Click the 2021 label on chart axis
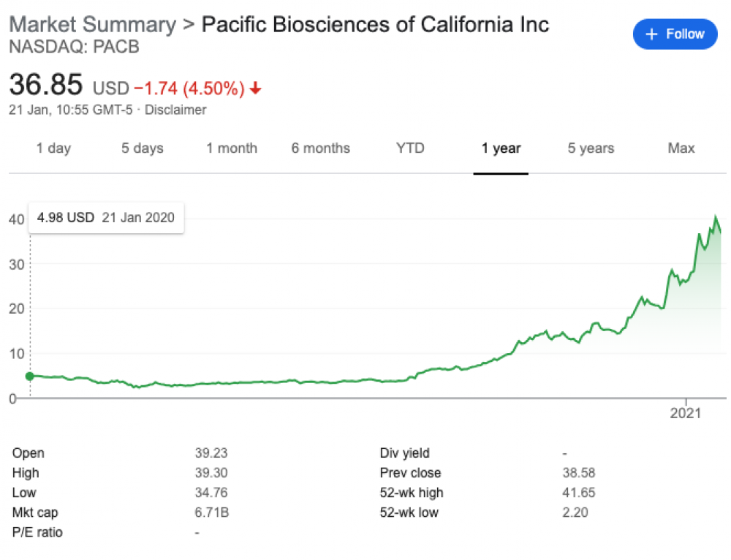 point(686,413)
